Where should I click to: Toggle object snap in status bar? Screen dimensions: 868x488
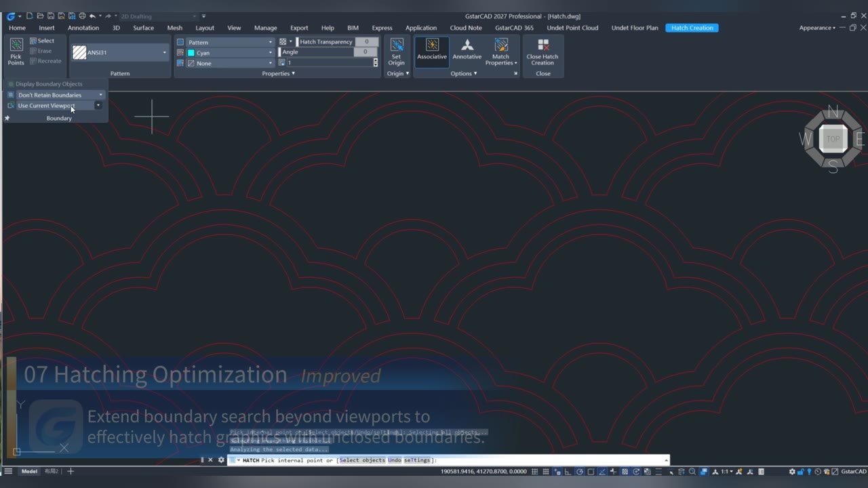(x=591, y=471)
